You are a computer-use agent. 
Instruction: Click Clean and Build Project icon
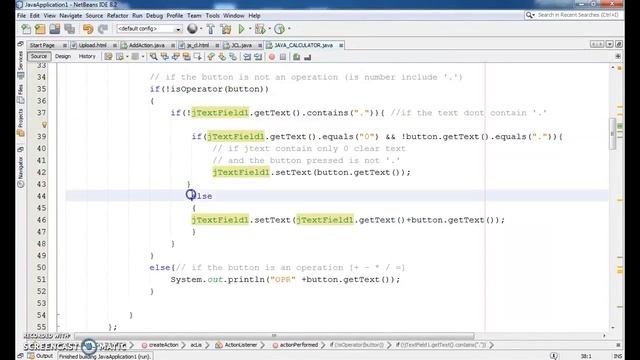click(x=226, y=29)
